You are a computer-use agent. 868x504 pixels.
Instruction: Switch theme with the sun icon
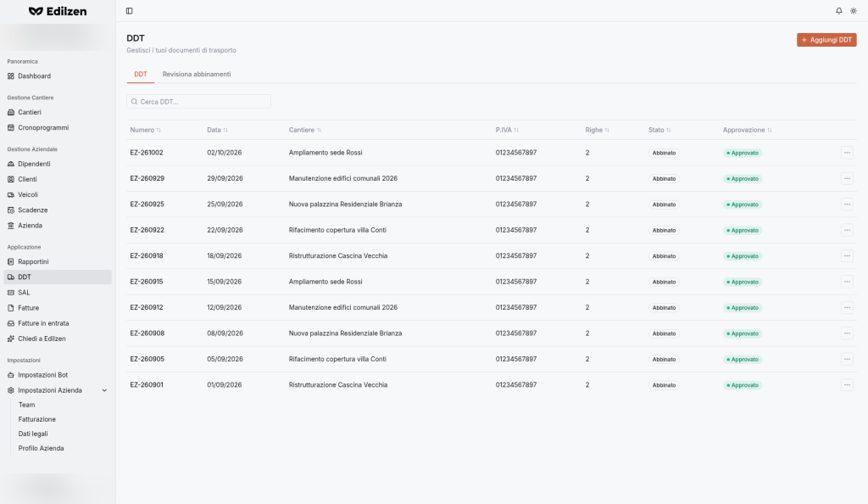(853, 11)
